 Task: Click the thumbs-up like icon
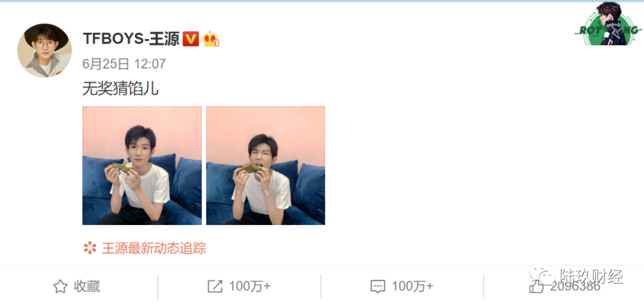537,286
